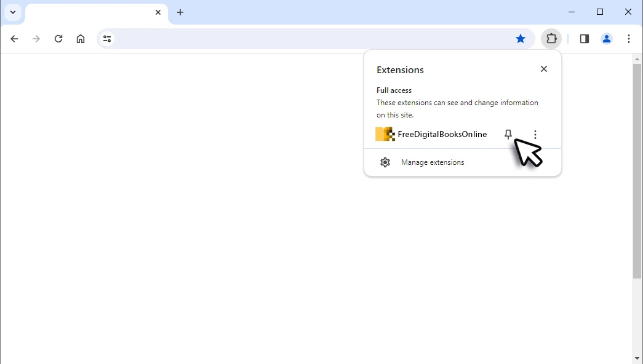Open site permission controls in address bar

[107, 38]
